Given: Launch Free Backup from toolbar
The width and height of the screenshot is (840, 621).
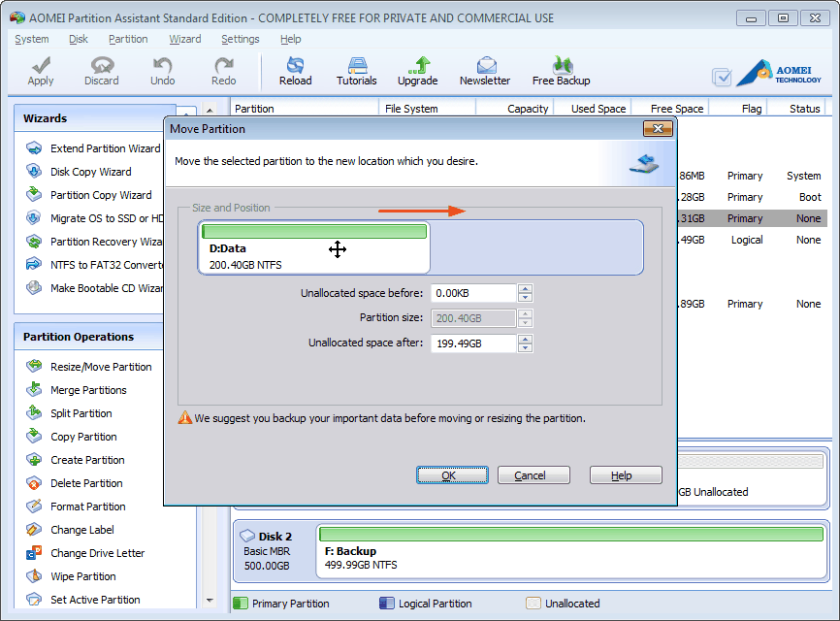Looking at the screenshot, I should (x=561, y=71).
